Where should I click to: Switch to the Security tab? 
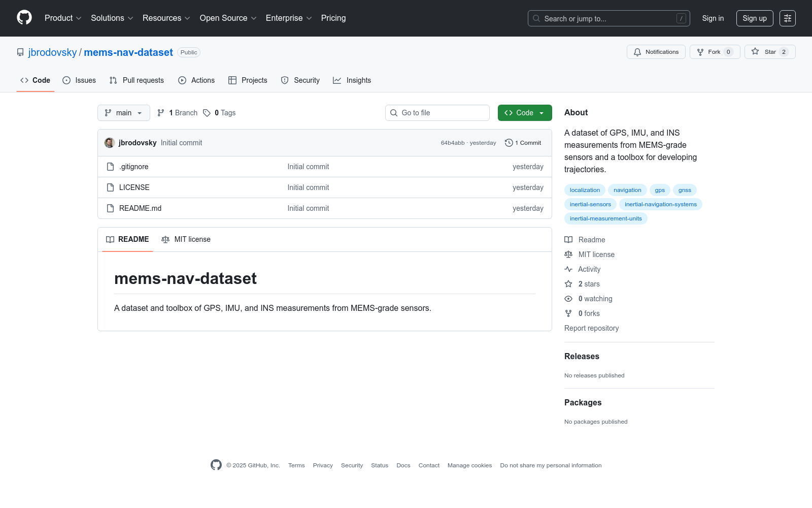pos(300,80)
